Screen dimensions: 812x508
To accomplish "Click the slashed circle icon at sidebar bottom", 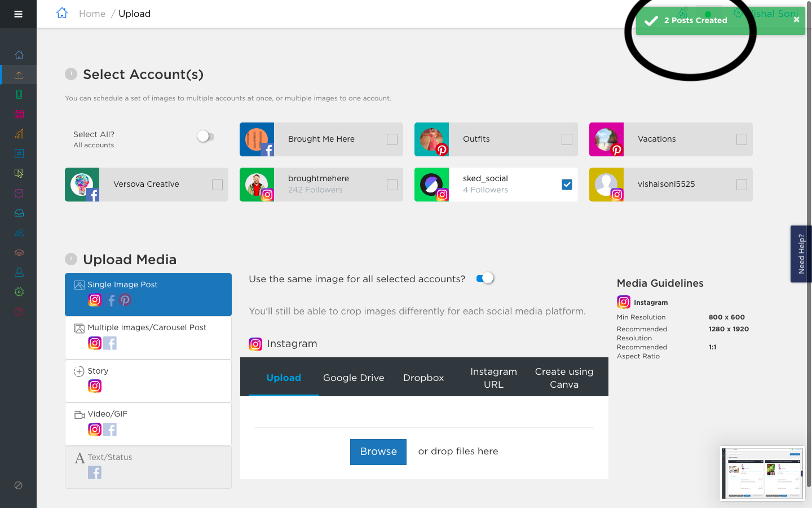I will [x=18, y=485].
